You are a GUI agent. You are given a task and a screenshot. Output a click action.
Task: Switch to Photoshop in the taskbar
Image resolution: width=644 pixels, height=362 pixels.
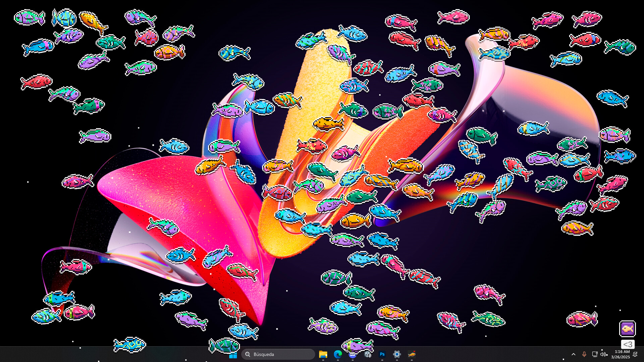(x=382, y=354)
